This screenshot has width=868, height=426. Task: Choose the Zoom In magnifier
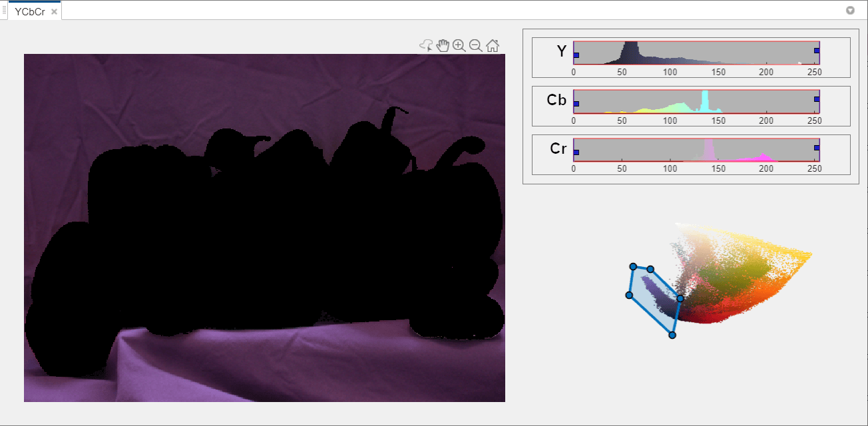[x=459, y=45]
